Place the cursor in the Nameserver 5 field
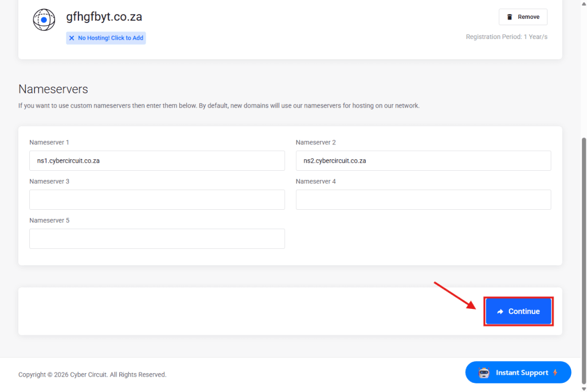 (156, 239)
